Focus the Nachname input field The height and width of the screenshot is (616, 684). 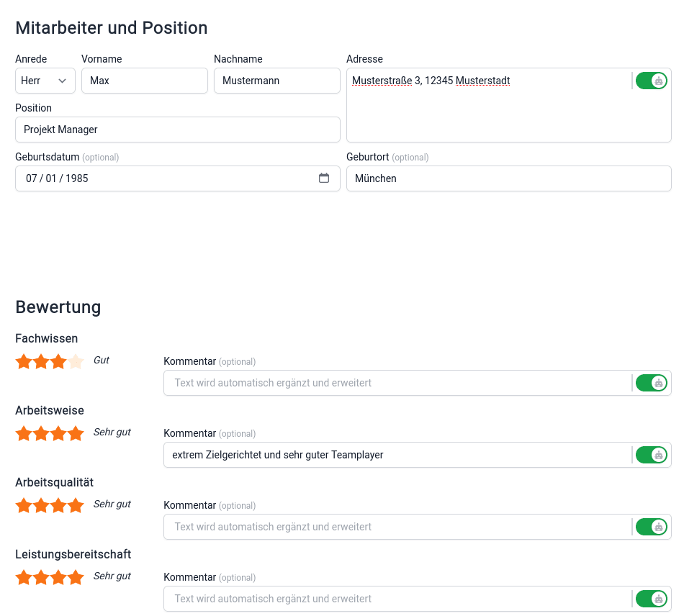(276, 81)
